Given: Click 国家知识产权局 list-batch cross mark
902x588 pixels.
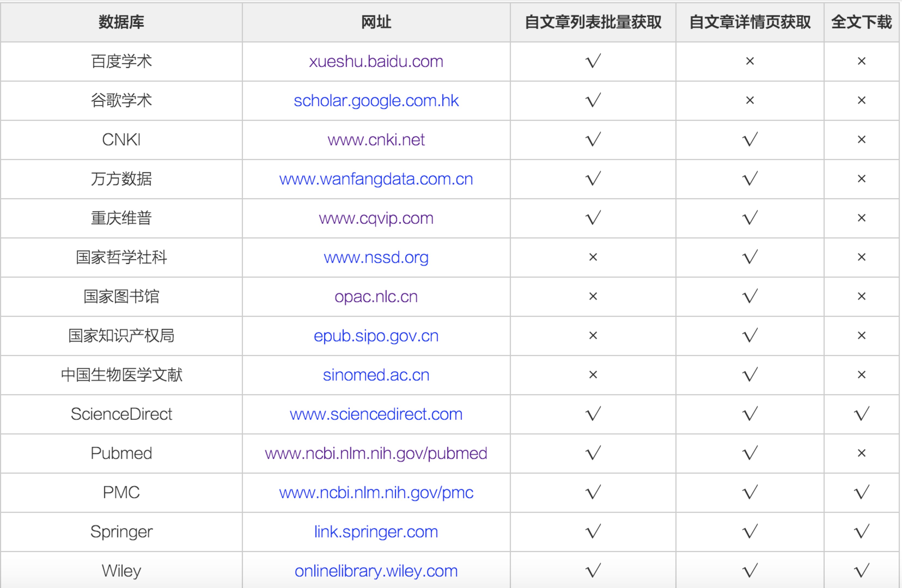Looking at the screenshot, I should pos(593,336).
